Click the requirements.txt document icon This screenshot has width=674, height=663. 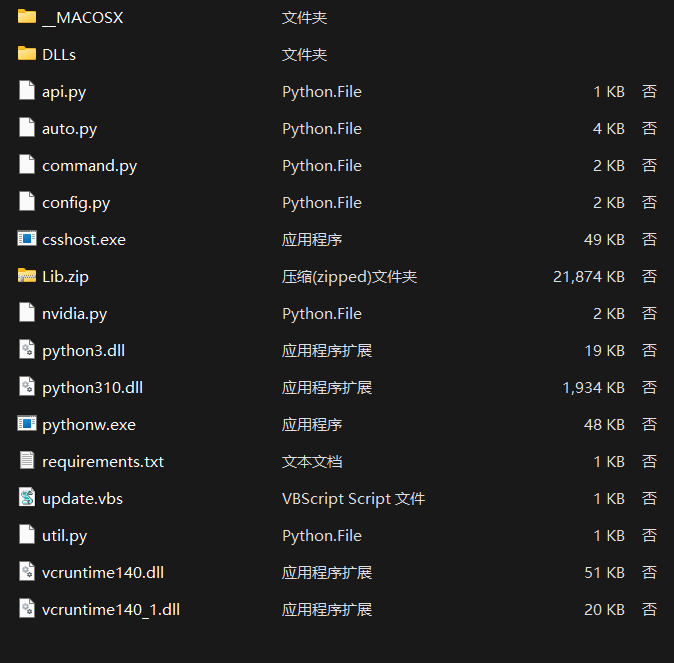(x=27, y=460)
